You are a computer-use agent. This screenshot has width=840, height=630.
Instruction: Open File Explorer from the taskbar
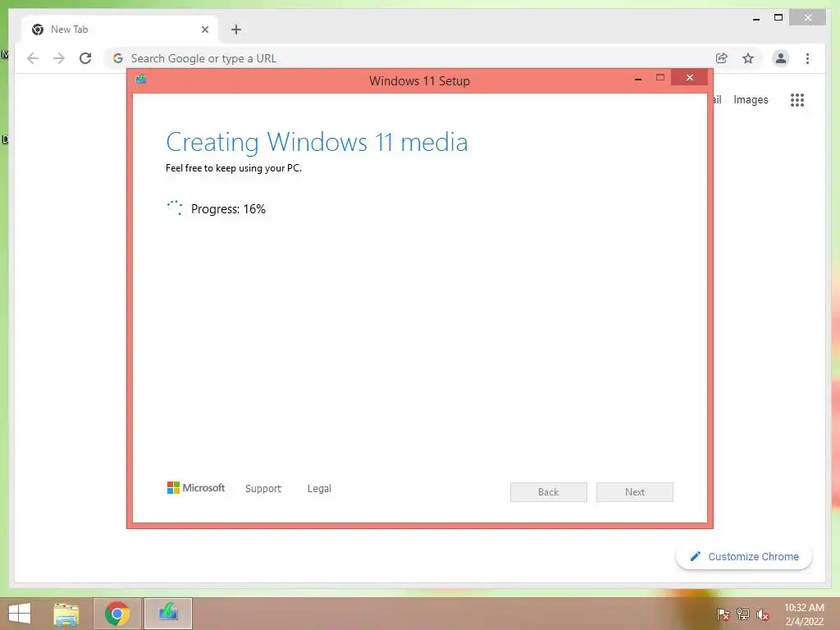[x=66, y=614]
